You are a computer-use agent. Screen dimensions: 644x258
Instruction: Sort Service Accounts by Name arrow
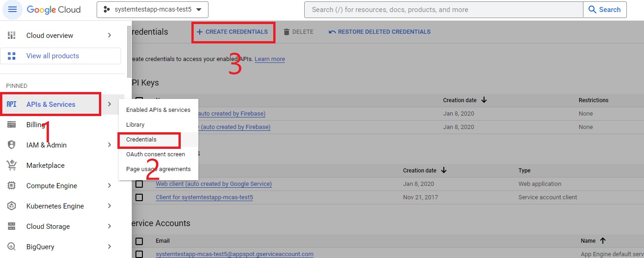(602, 240)
